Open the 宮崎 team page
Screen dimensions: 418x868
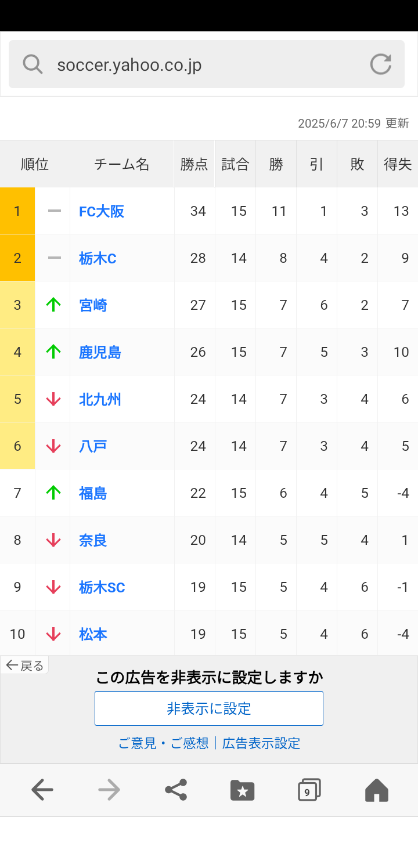pos(93,305)
